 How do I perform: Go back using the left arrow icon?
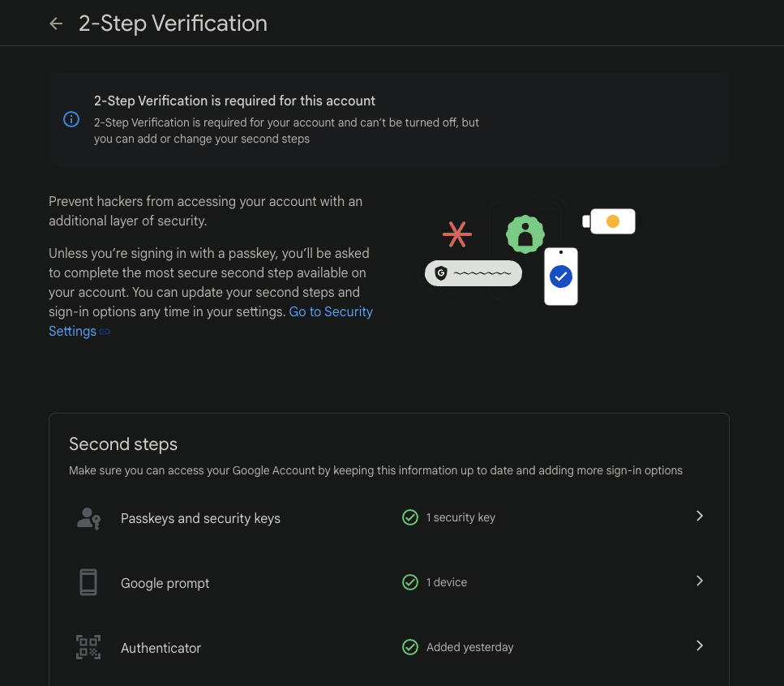tap(56, 24)
